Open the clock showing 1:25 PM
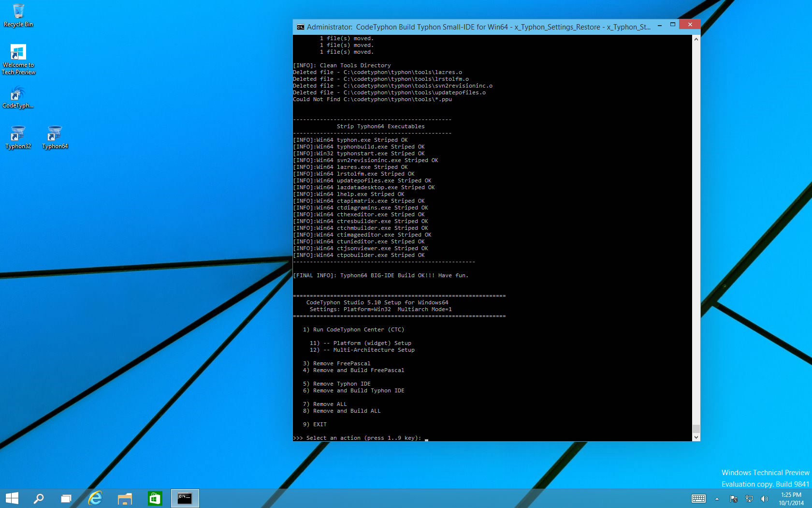This screenshot has width=812, height=508. (791, 499)
